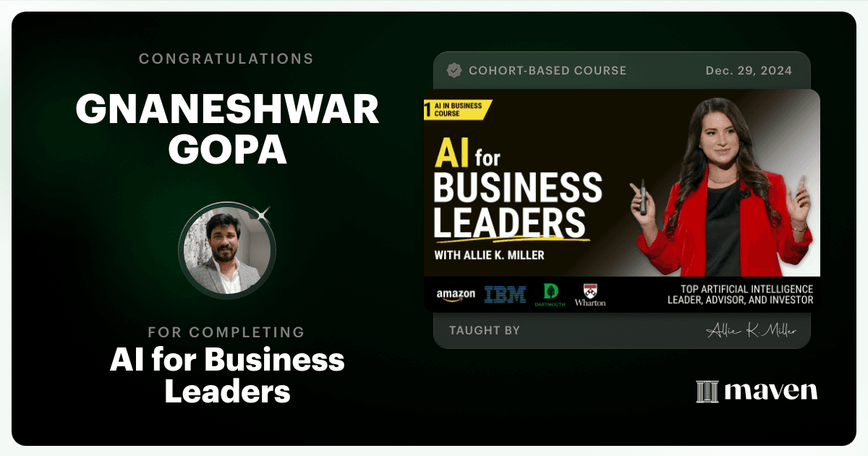Click the WITH ALLIE K. MILLER text
Image resolution: width=868 pixels, height=456 pixels.
(x=490, y=255)
